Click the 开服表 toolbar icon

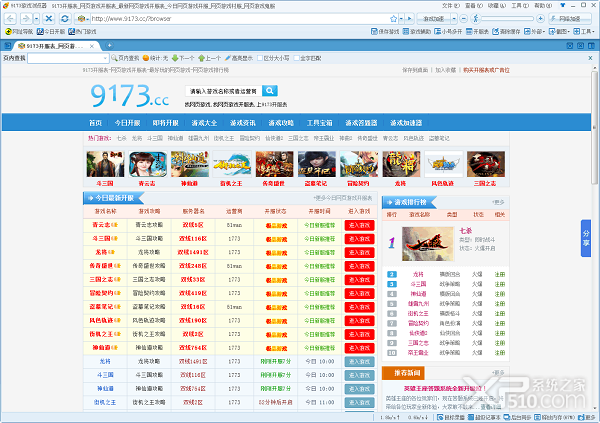[477, 31]
